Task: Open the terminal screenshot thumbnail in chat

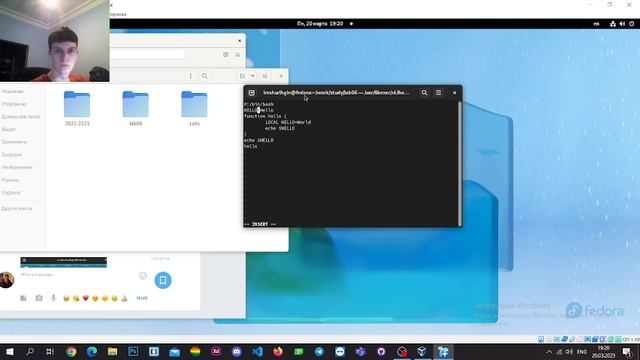Action: [64, 262]
